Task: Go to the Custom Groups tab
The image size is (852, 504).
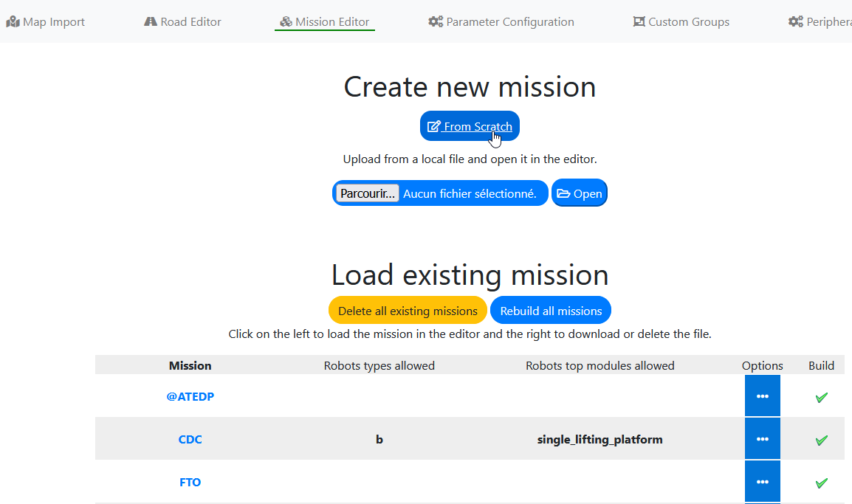Action: pyautogui.click(x=681, y=22)
